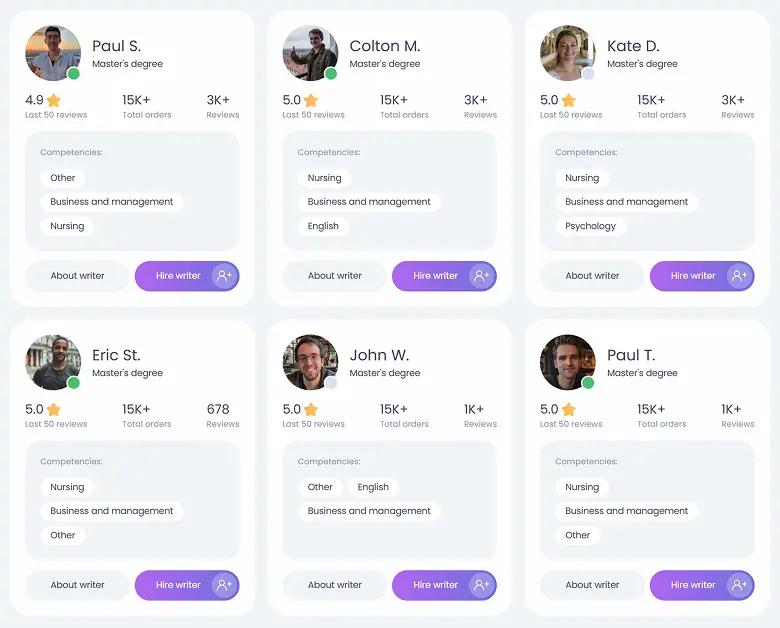Click Nursing tag on Eric St. card

[67, 487]
